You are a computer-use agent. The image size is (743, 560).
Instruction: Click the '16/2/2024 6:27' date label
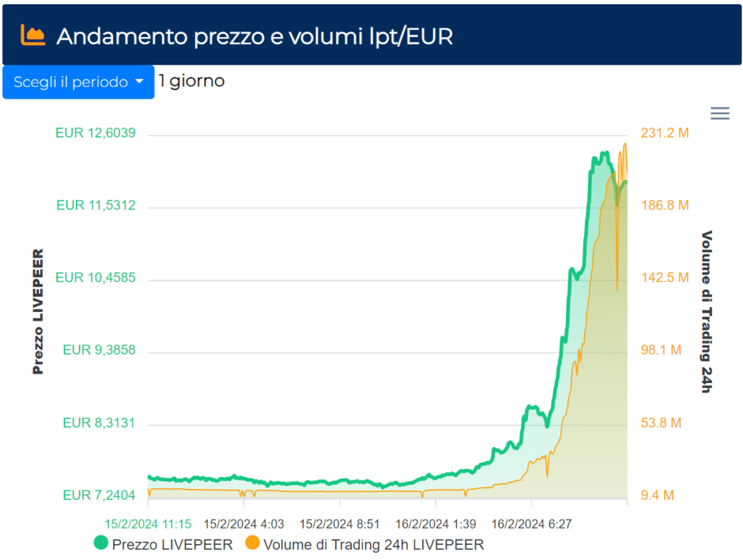531,524
